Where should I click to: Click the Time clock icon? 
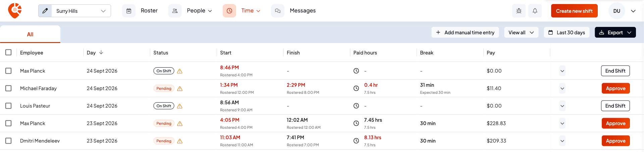229,11
